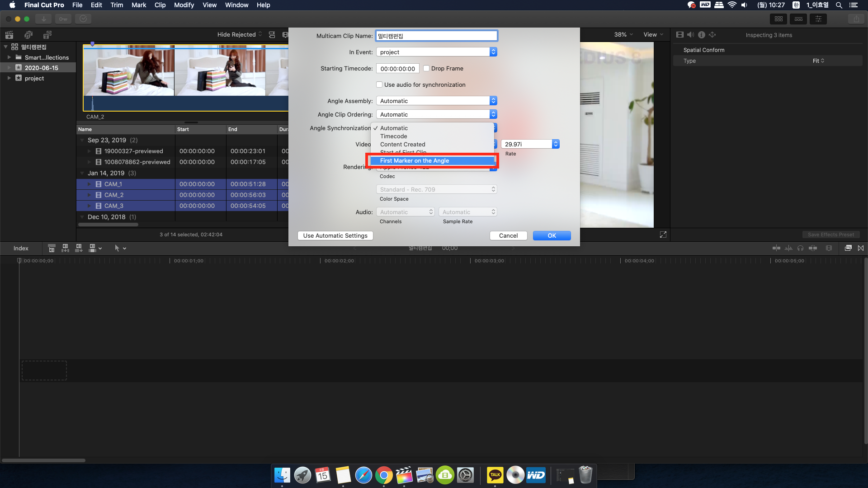The width and height of the screenshot is (868, 488).
Task: Choose First Marker on the Angle
Action: coord(414,160)
